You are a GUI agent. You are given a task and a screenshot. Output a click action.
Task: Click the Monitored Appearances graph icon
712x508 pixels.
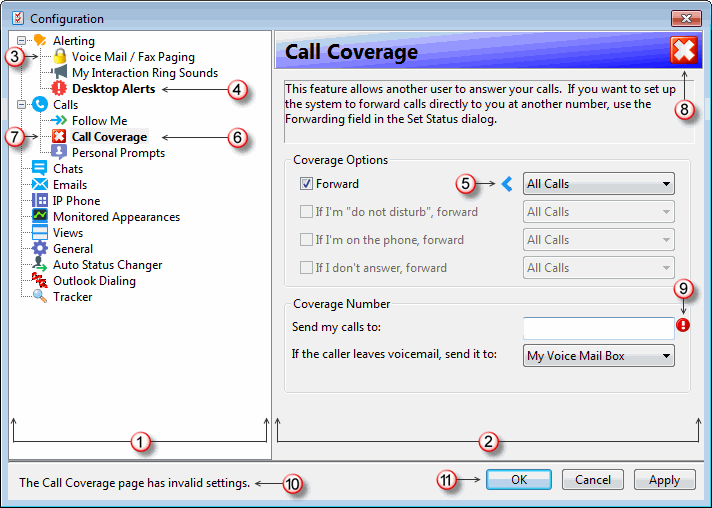pos(40,217)
